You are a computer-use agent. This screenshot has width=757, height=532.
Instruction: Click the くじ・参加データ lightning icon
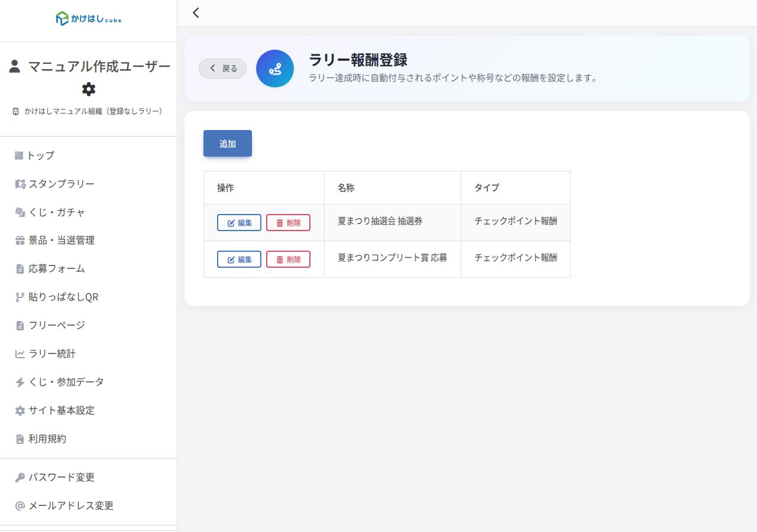coord(20,382)
